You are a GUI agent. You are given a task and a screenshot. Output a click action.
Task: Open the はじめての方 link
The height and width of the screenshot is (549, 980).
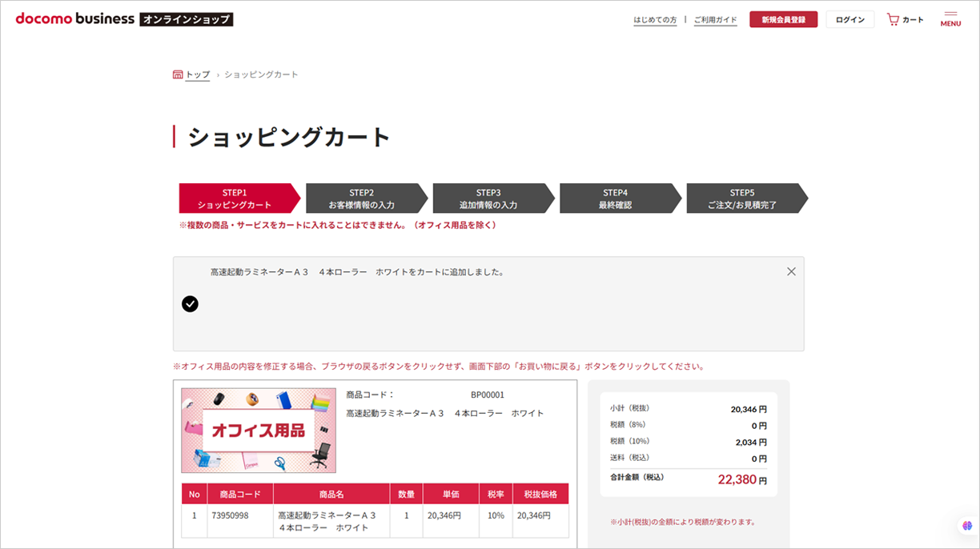point(654,20)
